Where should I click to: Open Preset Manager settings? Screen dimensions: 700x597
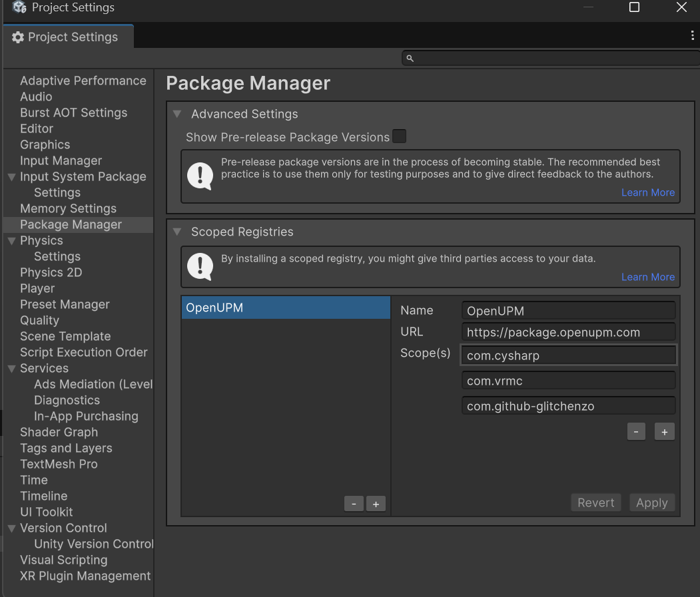[x=65, y=305]
